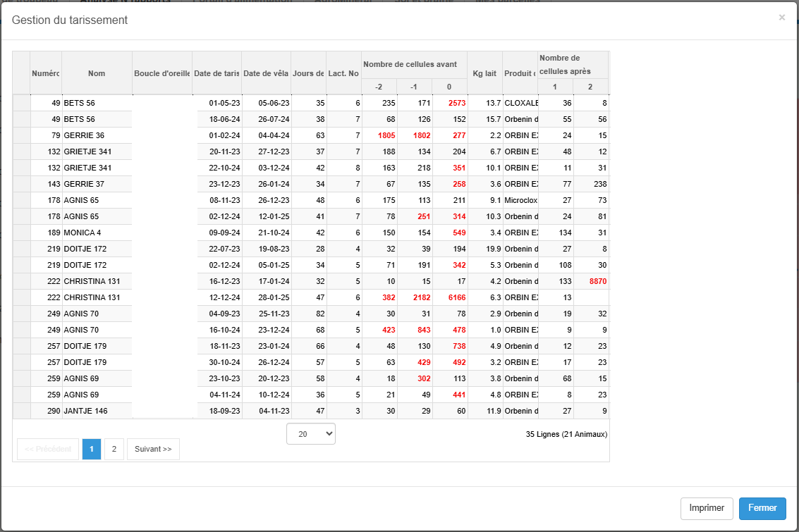The height and width of the screenshot is (532, 799).
Task: Click red cell value 843
Action: [x=424, y=330]
